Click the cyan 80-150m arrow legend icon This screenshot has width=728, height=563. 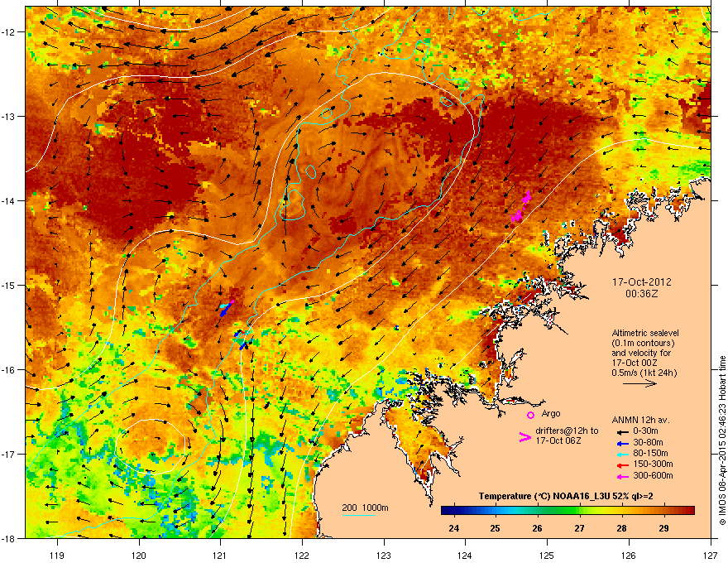(x=622, y=454)
